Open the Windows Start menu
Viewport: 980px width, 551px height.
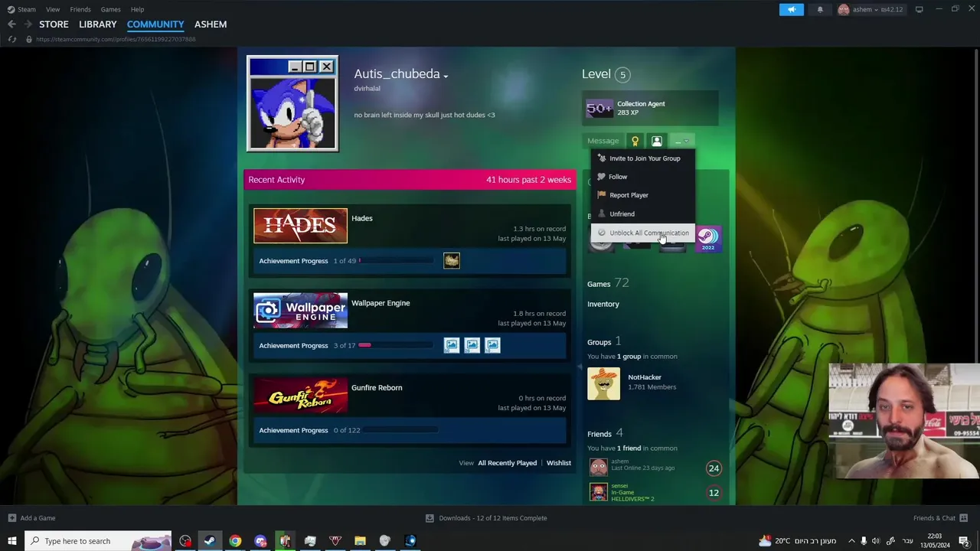click(x=12, y=541)
